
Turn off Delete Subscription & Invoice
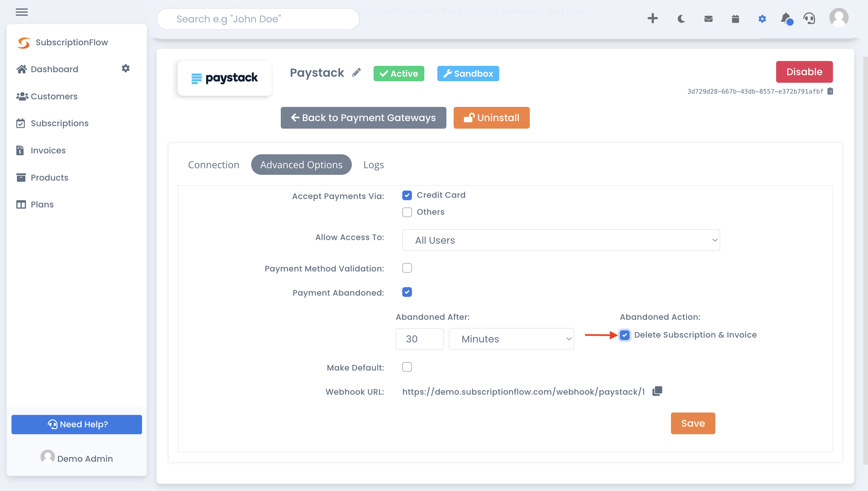coord(625,335)
